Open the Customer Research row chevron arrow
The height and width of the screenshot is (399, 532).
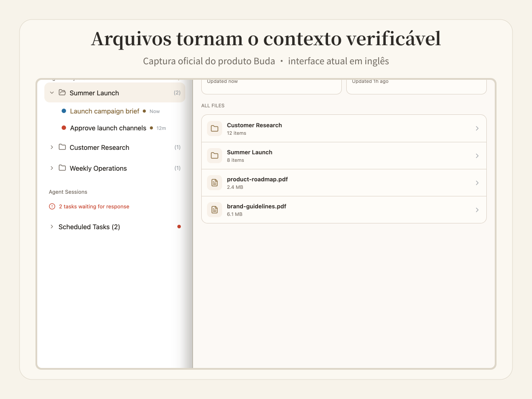click(x=477, y=129)
